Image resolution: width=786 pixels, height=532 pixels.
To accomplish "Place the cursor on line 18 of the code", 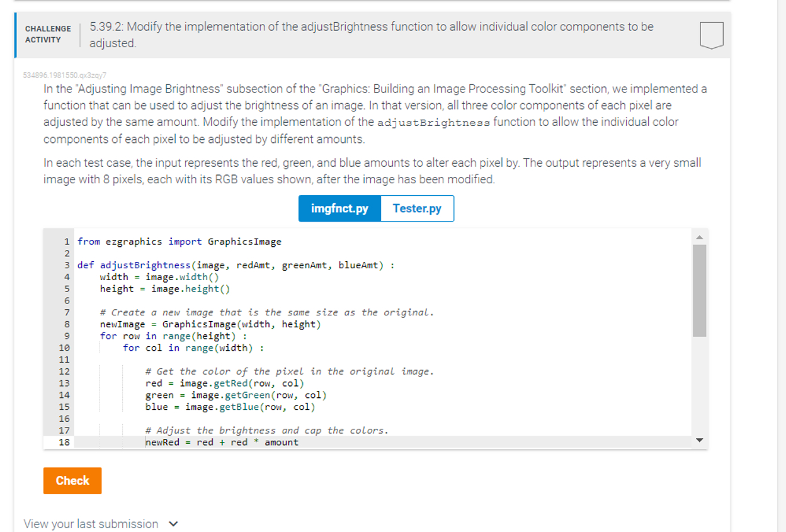I will (220, 443).
